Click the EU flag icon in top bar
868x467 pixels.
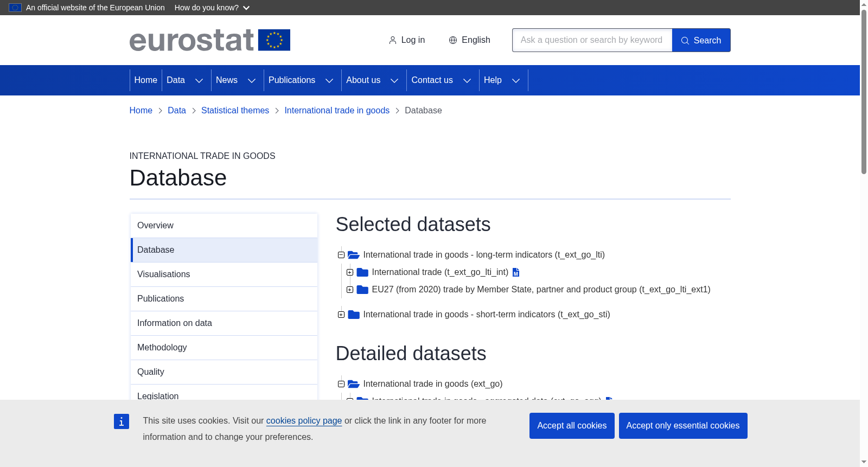[x=15, y=8]
